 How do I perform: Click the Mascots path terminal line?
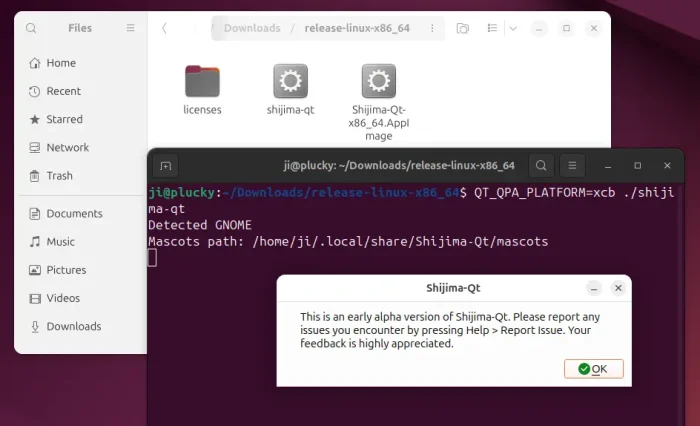tap(348, 242)
